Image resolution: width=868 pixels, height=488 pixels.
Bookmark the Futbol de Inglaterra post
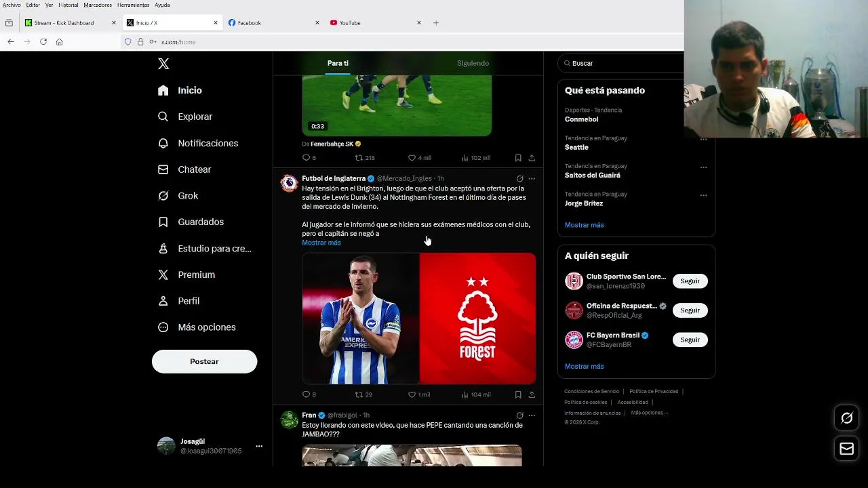pos(518,394)
